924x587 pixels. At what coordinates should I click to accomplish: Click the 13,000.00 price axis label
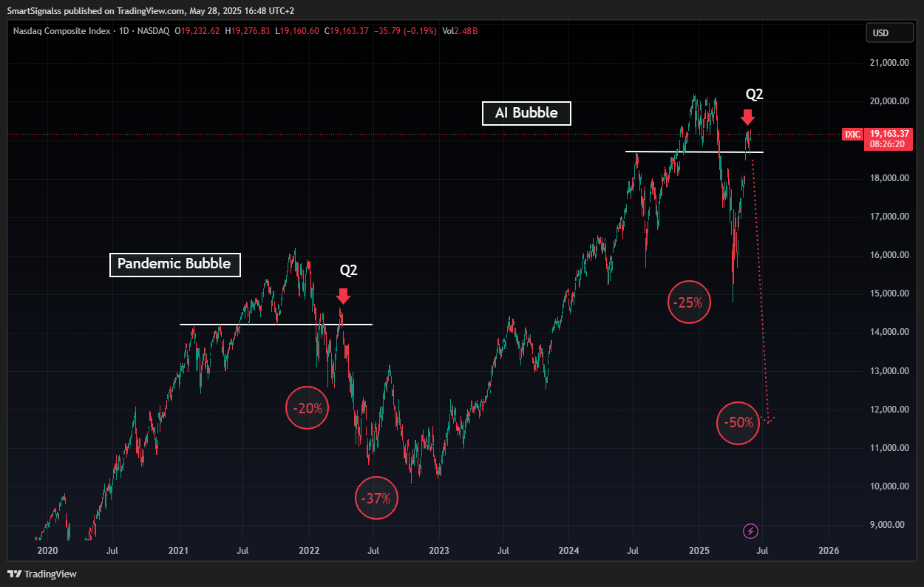(889, 370)
